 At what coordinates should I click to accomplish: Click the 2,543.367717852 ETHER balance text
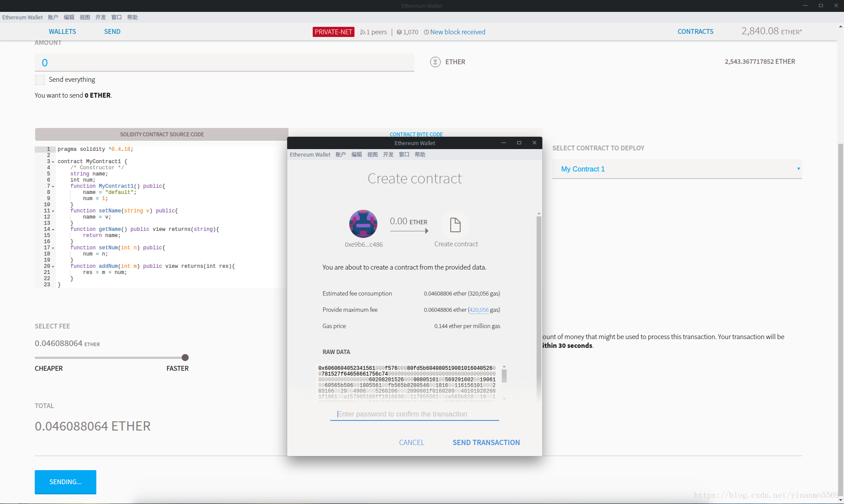[760, 62]
